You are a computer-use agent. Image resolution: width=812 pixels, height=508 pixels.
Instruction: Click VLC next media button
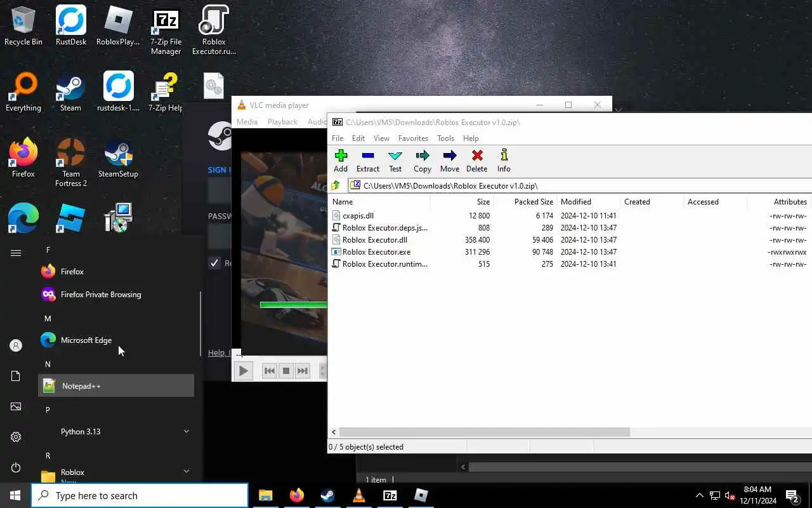tap(303, 371)
